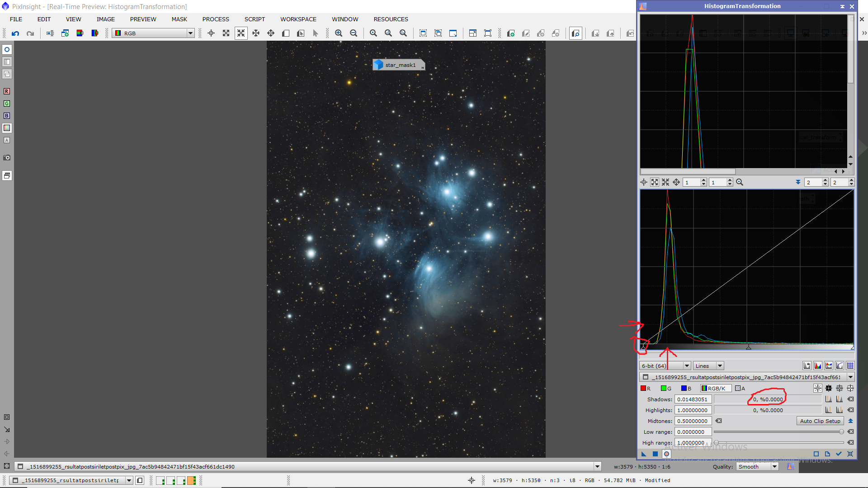Toggle the histogram grid display icon
Viewport: 868px width, 488px height.
pos(850,366)
